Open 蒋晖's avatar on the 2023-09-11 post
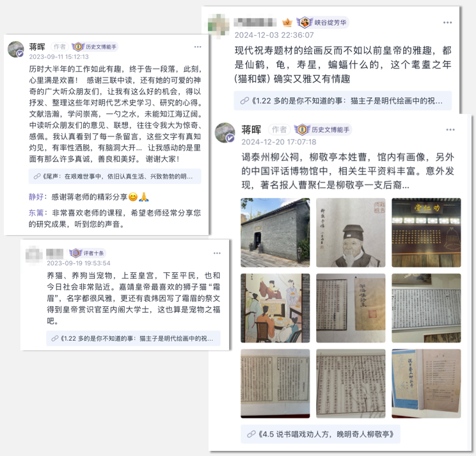Screen dimensions: 476x456 pyautogui.click(x=16, y=49)
